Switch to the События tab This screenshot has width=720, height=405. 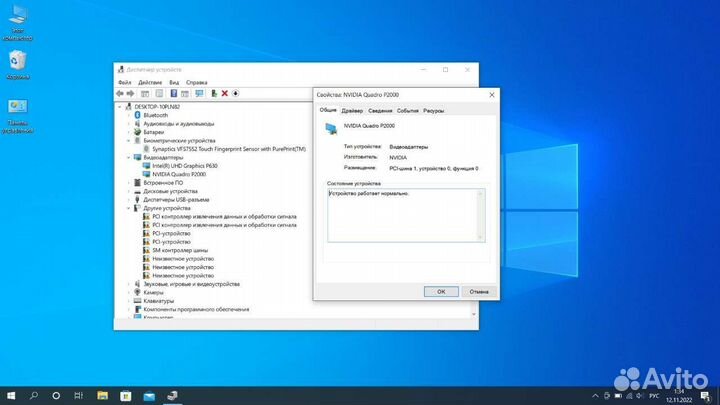[408, 111]
